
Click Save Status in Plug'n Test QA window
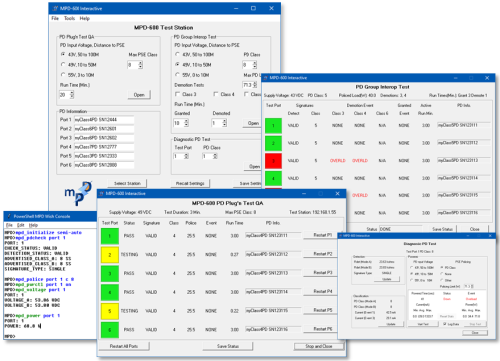(228, 346)
